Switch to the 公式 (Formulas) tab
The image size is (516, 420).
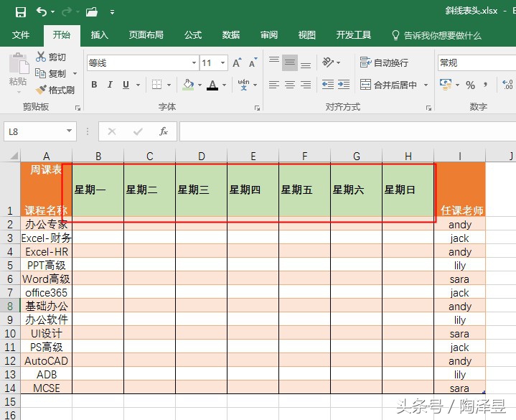pos(193,35)
